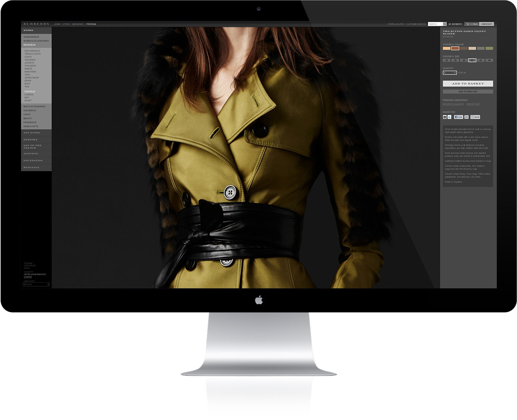Share product using the Twitter icon
Screen dimensions: 517x420
click(449, 117)
